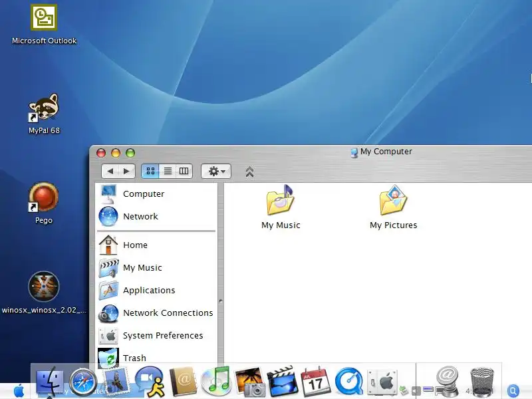
Task: Click the Spotlight search icon
Action: pyautogui.click(x=513, y=390)
